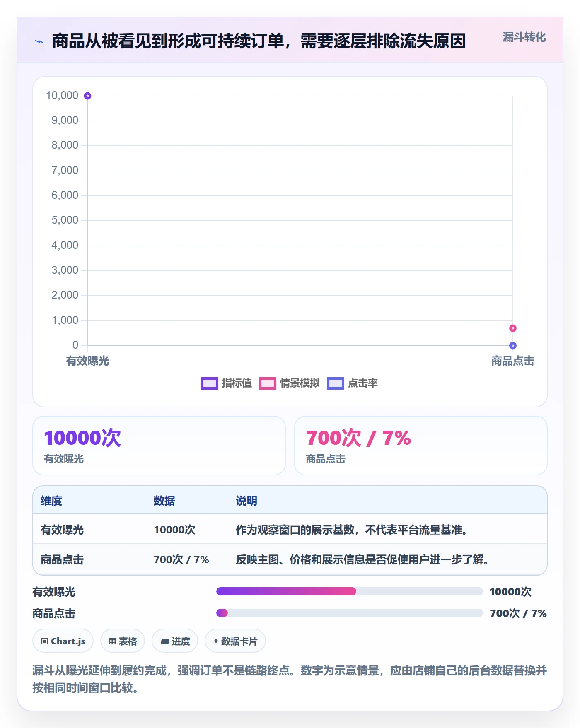
Task: Click the pink 情景模拟 legend color box
Action: pyautogui.click(x=267, y=383)
